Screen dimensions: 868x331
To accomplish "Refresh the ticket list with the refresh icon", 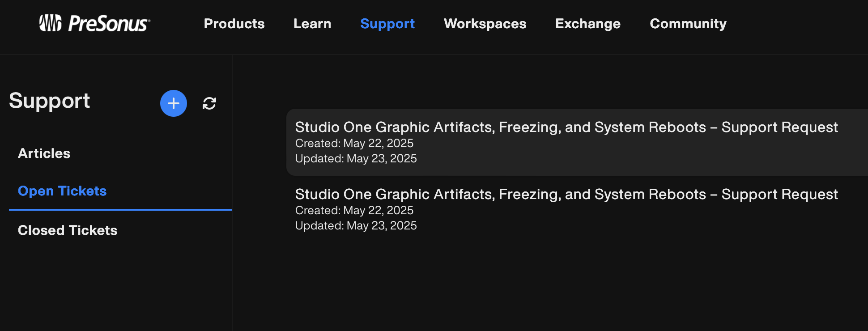I will click(x=209, y=103).
